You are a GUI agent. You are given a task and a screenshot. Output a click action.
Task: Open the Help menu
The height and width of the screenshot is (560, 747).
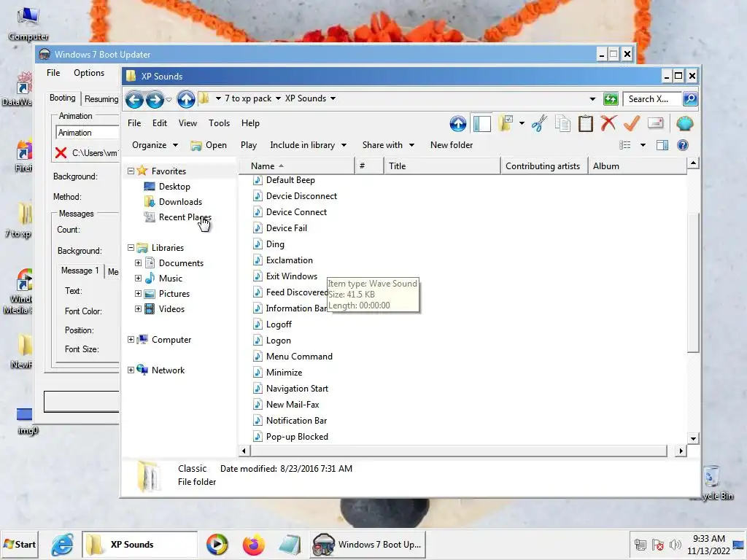coord(250,123)
